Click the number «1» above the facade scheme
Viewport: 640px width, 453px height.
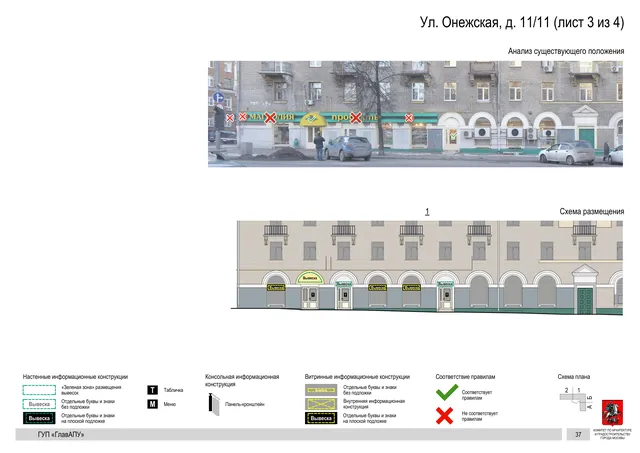point(427,212)
